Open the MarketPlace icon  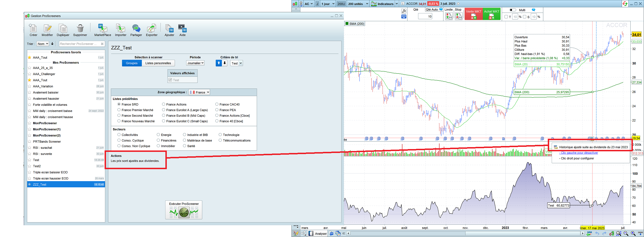[x=103, y=28]
